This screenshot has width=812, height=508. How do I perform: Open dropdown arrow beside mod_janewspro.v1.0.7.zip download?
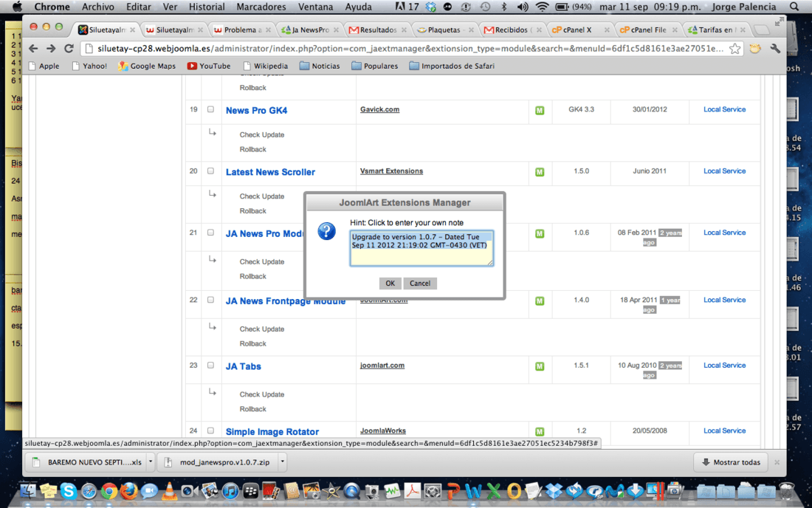[x=282, y=462]
